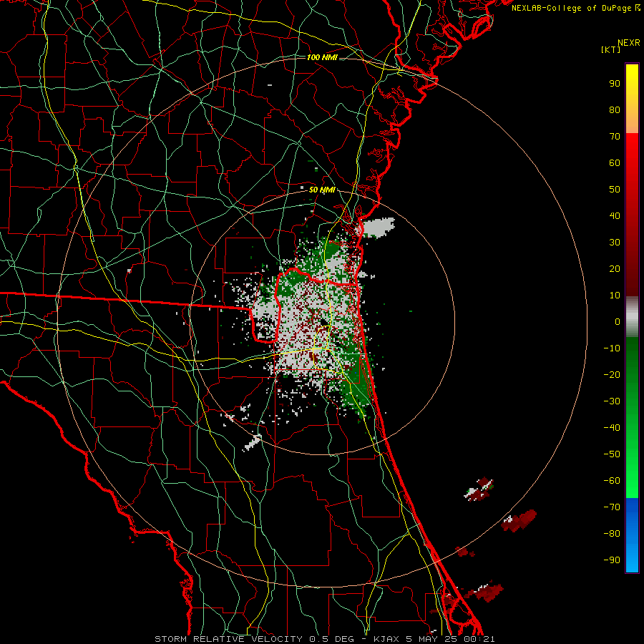The image size is (644, 644).
Task: Click the 50 value on the velocity scale
Action: (x=615, y=190)
